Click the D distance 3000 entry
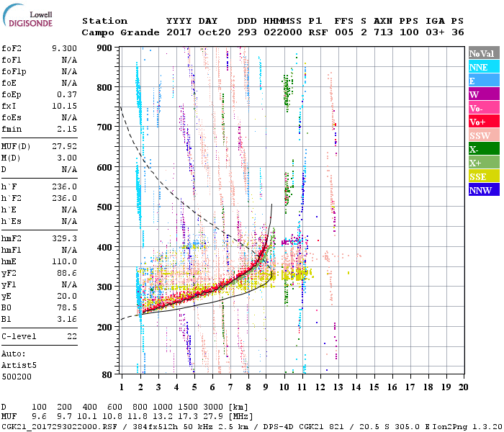The height and width of the screenshot is (432, 504). [213, 408]
